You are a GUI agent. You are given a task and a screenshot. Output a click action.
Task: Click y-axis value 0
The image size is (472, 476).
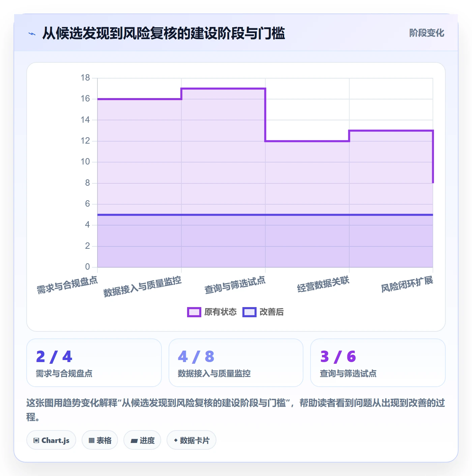pyautogui.click(x=88, y=267)
